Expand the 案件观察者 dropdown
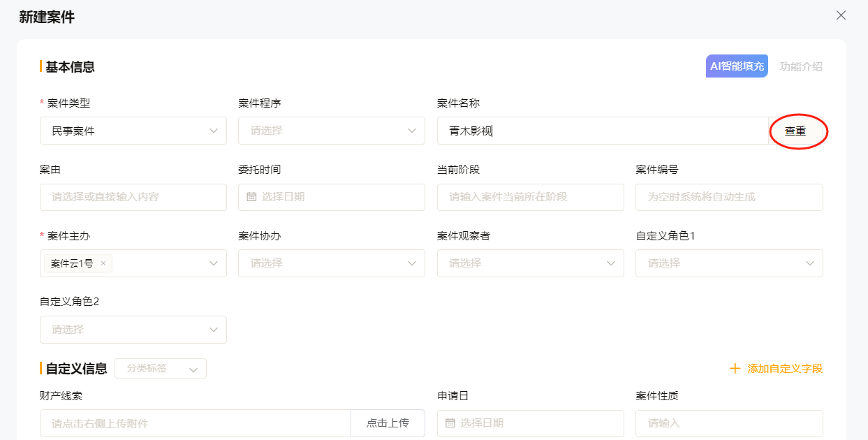868x440 pixels. [x=530, y=263]
